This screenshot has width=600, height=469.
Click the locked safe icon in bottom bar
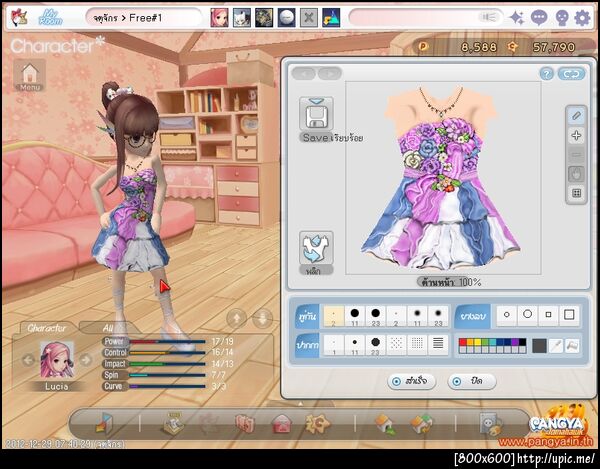point(491,424)
